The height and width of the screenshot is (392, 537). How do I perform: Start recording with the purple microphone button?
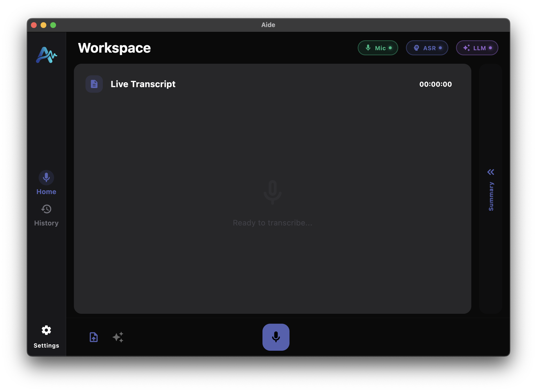click(x=276, y=337)
